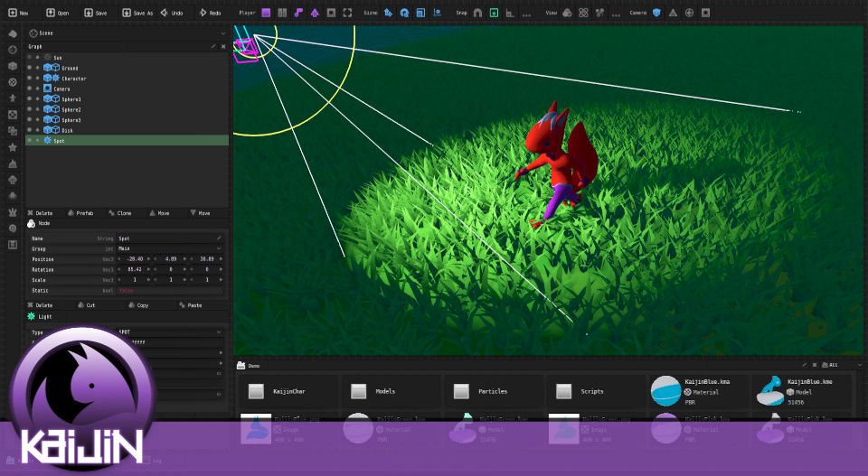Toggle visibility of the Ground node
The width and height of the screenshot is (868, 476).
pyautogui.click(x=29, y=68)
